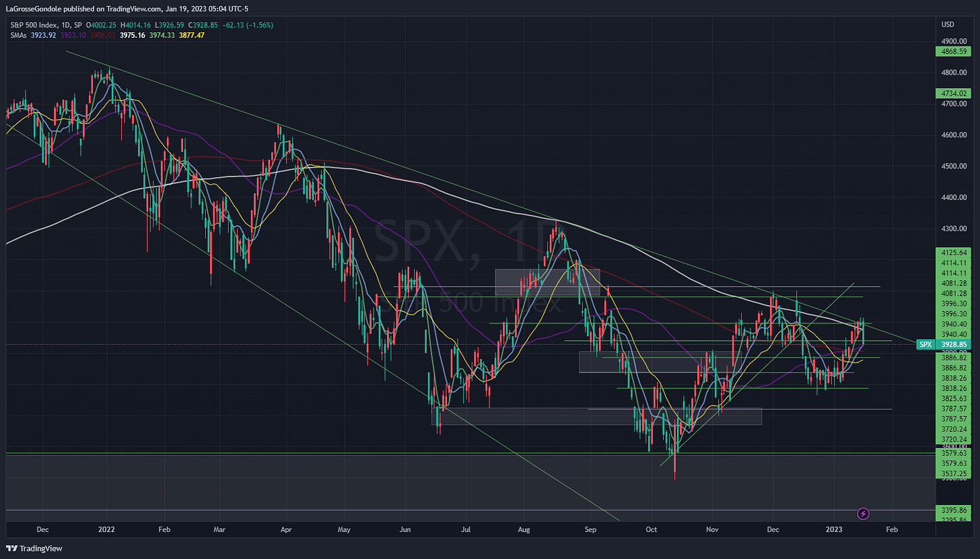Select the SMAs indicator legend label

17,34
